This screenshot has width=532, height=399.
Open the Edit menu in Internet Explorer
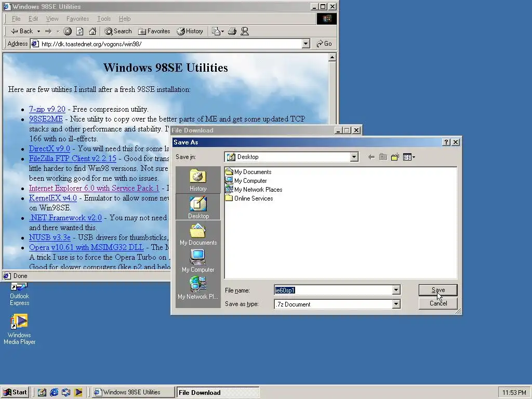coord(33,19)
